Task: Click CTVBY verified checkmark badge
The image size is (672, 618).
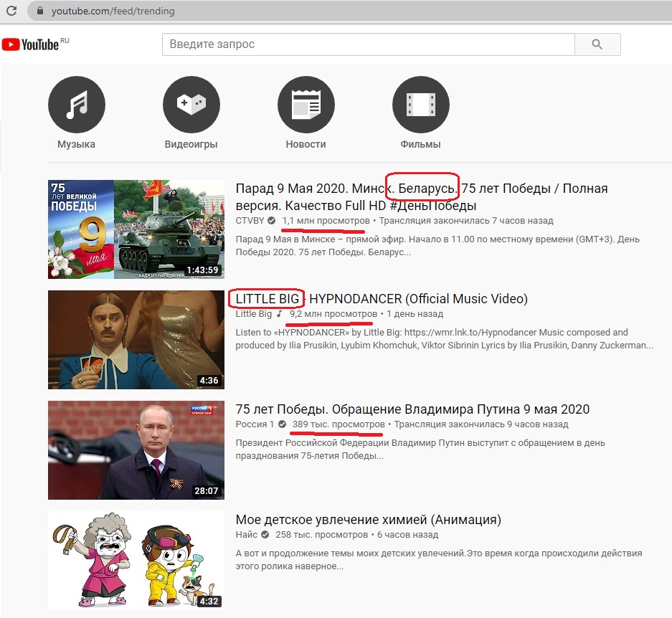Action: click(x=271, y=221)
